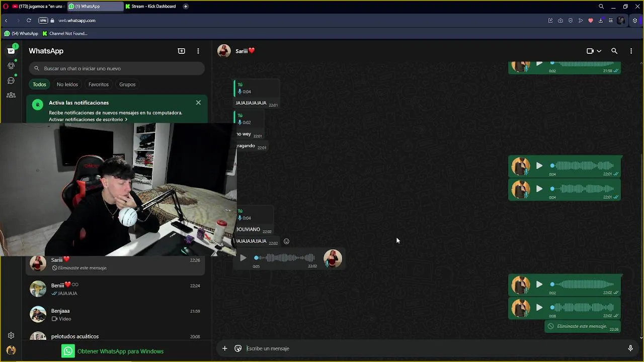Image resolution: width=644 pixels, height=362 pixels.
Task: Search within the conversation using magnifier icon
Action: [x=614, y=51]
